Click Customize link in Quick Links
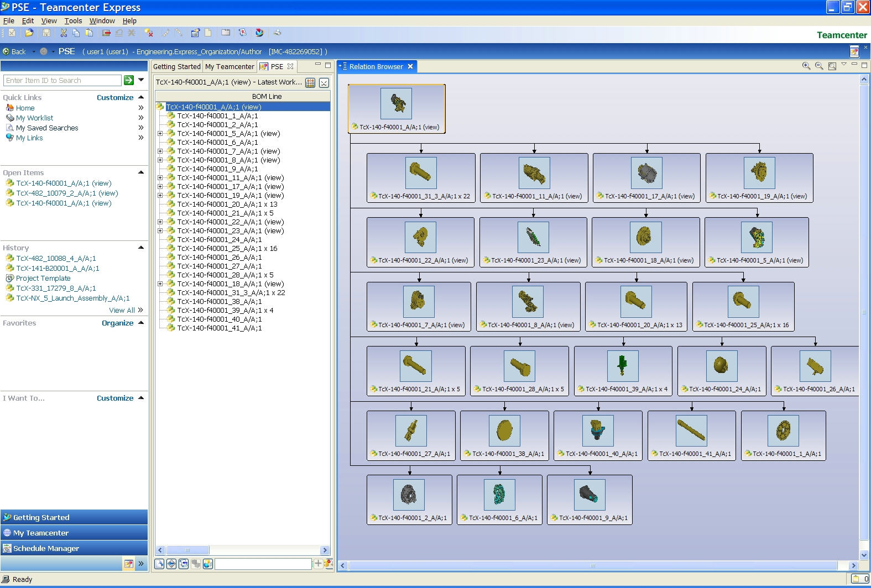This screenshot has height=588, width=871. 115,97
